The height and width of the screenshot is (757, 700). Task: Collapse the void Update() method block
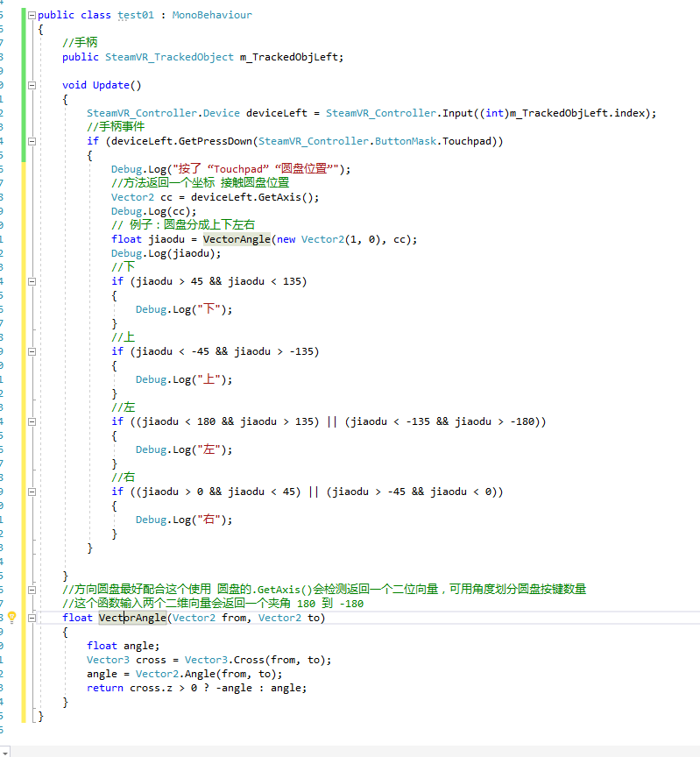point(32,86)
